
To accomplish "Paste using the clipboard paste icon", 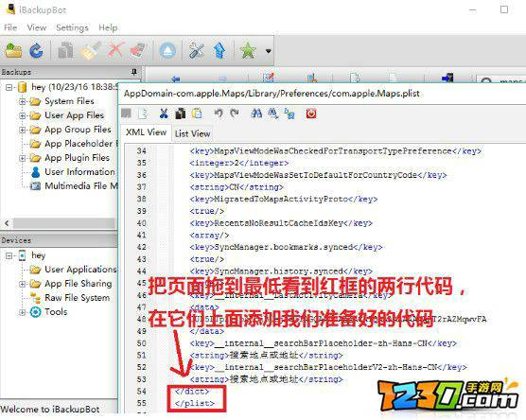I will pyautogui.click(x=197, y=114).
